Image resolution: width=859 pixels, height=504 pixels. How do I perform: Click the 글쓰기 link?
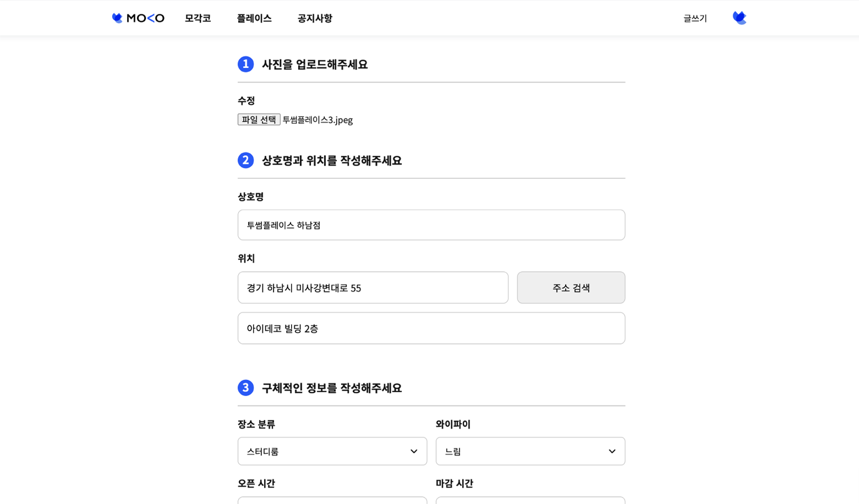click(695, 18)
